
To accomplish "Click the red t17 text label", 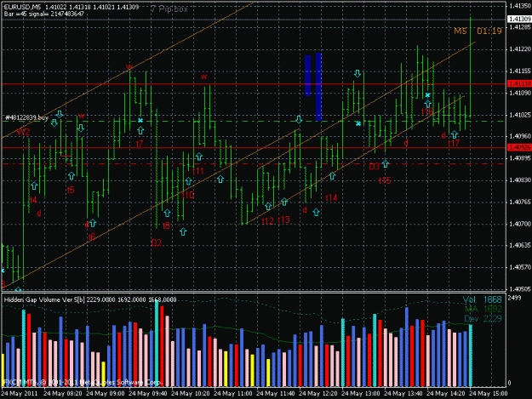I will 454,144.
